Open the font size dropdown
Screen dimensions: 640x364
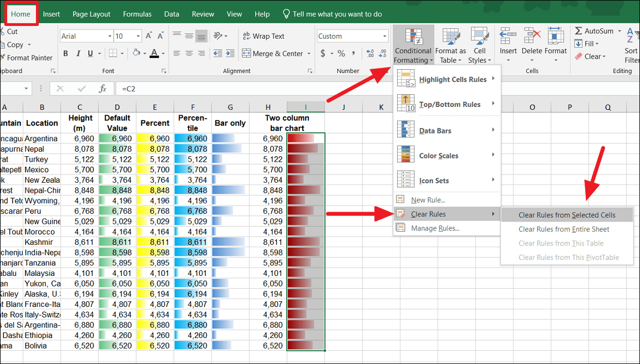[x=138, y=35]
